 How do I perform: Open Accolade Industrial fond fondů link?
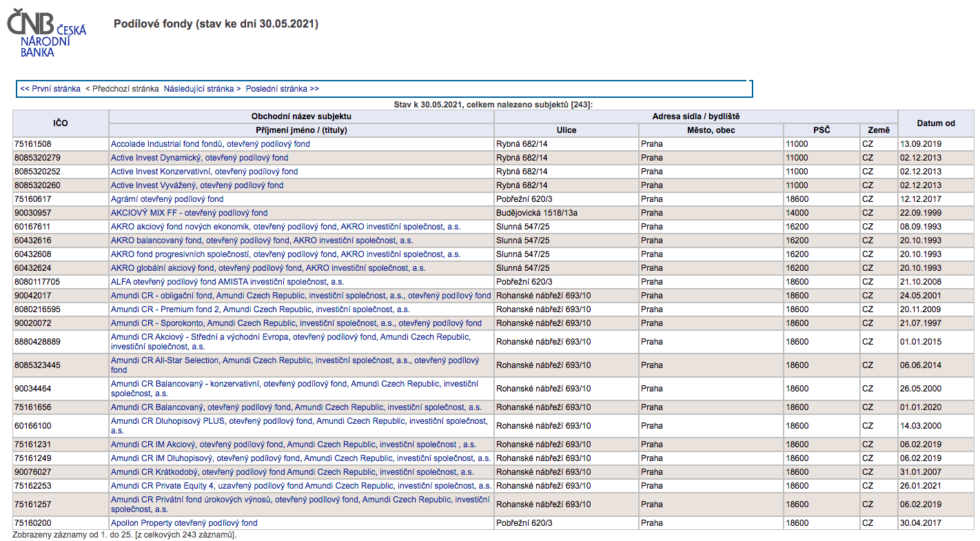click(210, 144)
